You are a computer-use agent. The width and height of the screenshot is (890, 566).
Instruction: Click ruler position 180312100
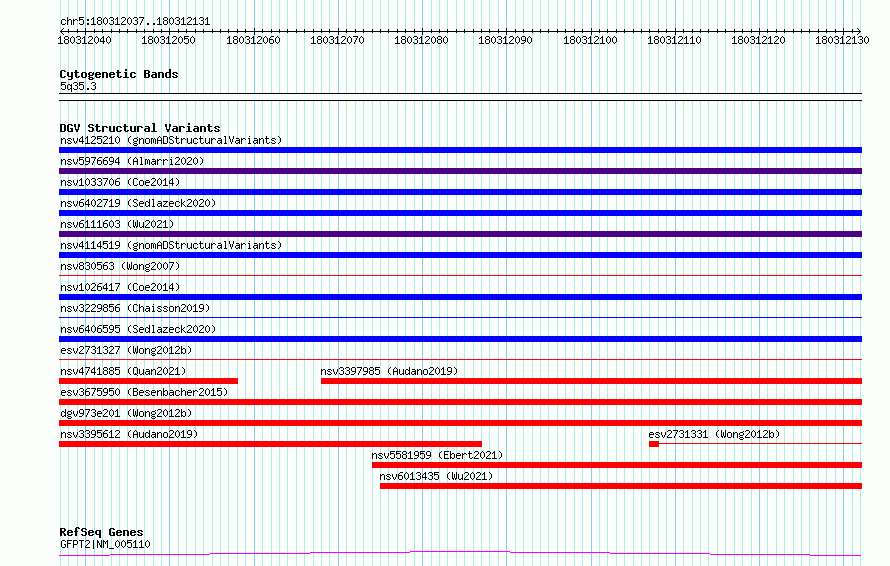[x=590, y=40]
